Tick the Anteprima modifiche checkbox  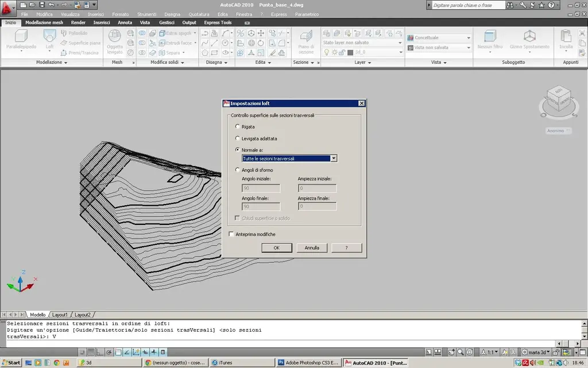click(x=231, y=234)
